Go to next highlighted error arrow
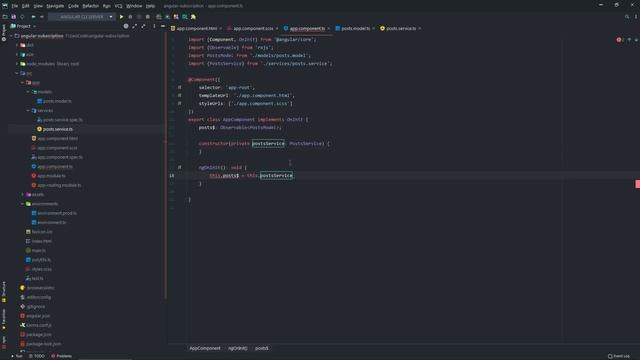This screenshot has height=360, width=640. [x=636, y=40]
